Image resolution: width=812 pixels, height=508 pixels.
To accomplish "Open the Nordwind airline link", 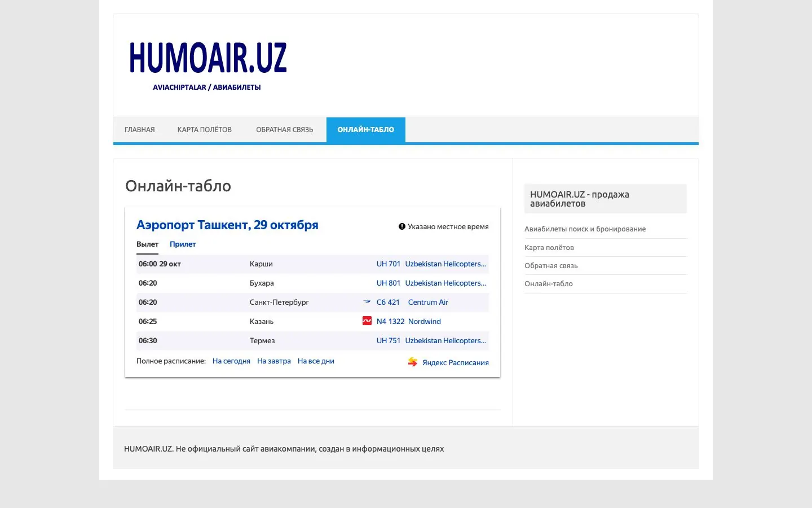I will pyautogui.click(x=425, y=321).
